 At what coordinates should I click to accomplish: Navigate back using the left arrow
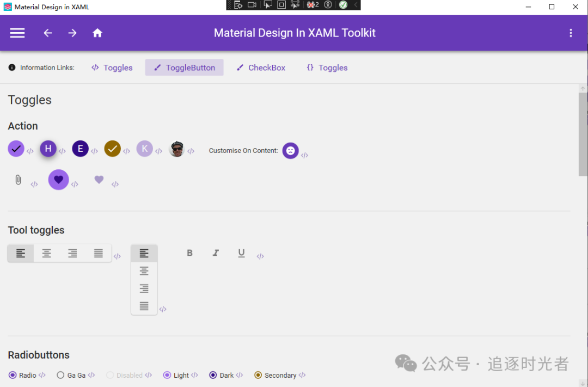47,33
